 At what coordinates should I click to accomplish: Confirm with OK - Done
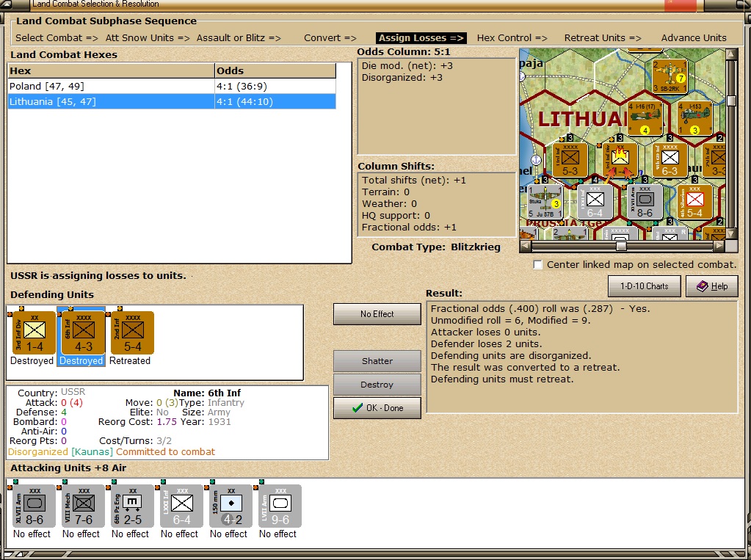click(377, 407)
